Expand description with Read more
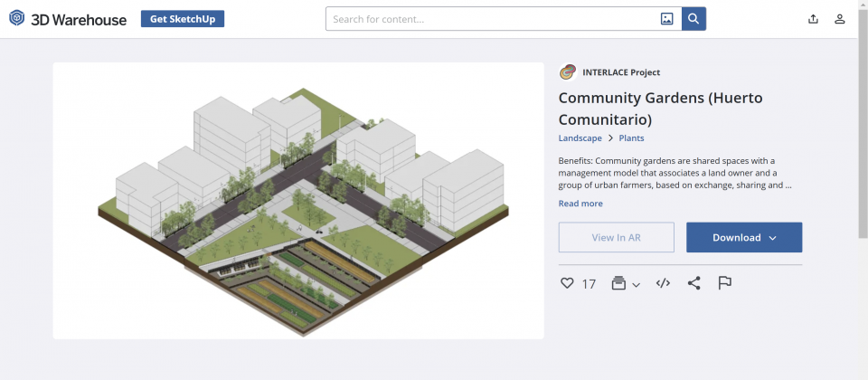Screen dimensions: 868x380 (580, 204)
